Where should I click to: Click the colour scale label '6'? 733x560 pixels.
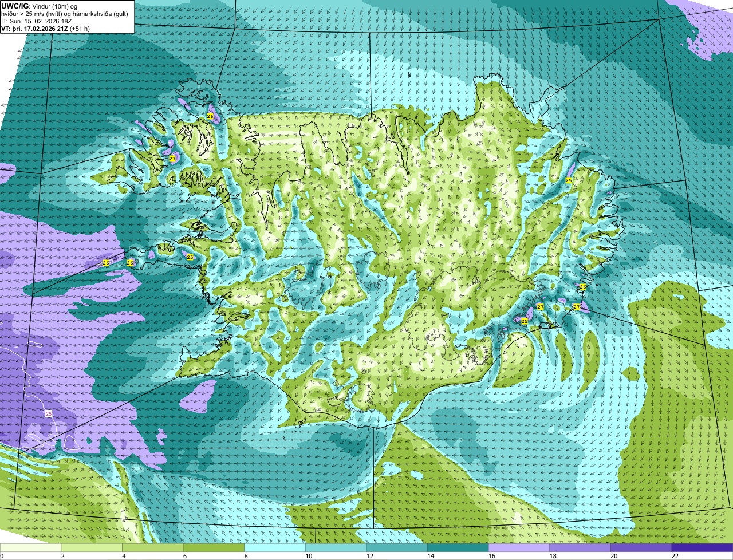click(185, 555)
